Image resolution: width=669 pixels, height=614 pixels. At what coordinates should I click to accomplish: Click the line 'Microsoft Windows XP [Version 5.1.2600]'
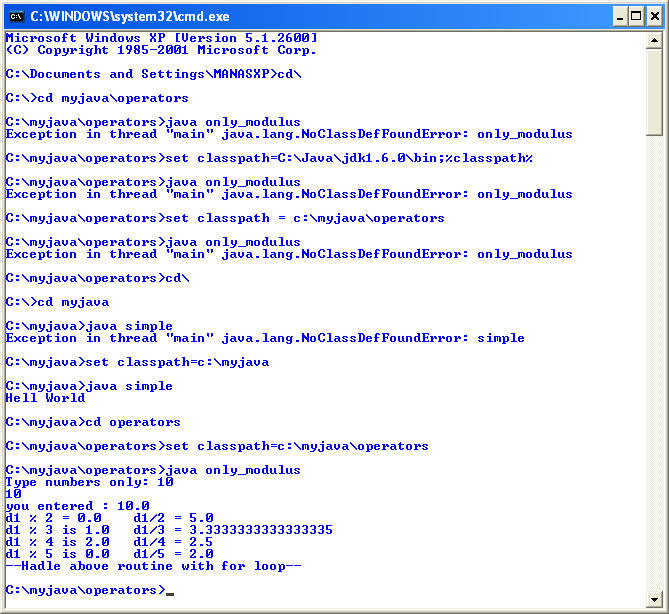coord(161,38)
